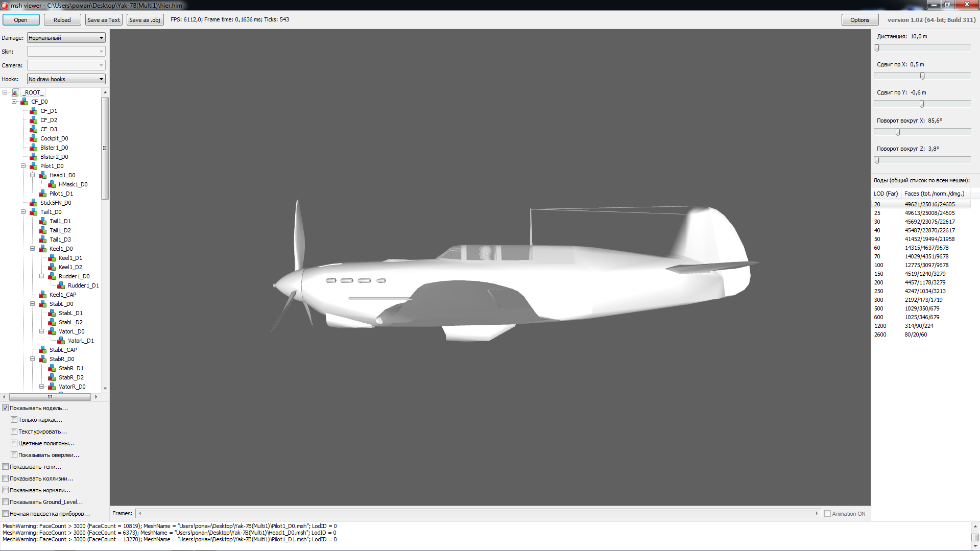Select the LOD 20 row

pyautogui.click(x=921, y=204)
